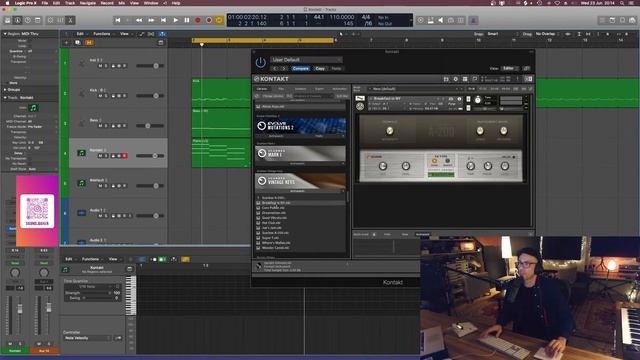Viewport: 640px width, 360px height.
Task: Open the Mixer button in control bar
Action: 60,20
